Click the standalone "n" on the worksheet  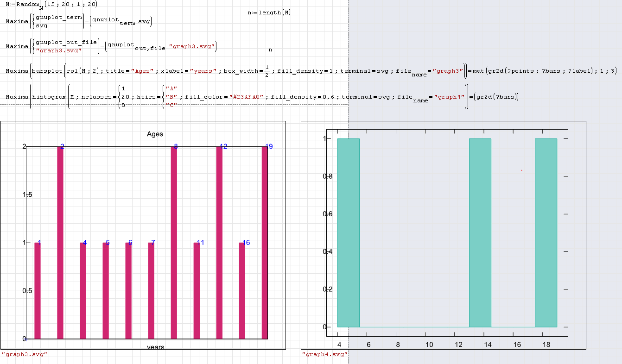coord(270,49)
